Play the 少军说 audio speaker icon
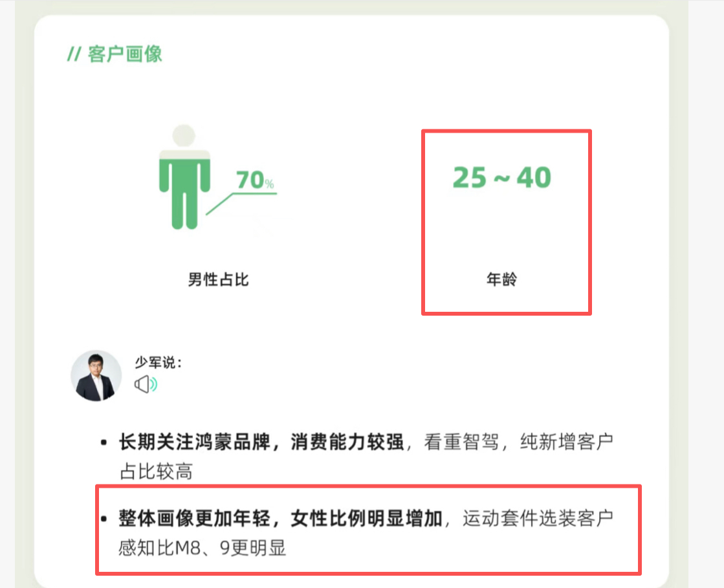This screenshot has height=588, width=724. coord(146,384)
